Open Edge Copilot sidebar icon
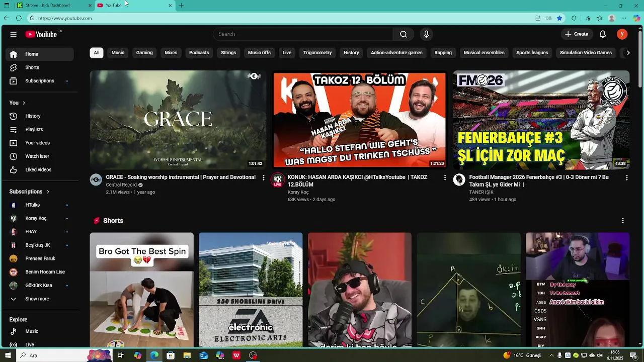Viewport: 644px width, 362px height. [636, 18]
